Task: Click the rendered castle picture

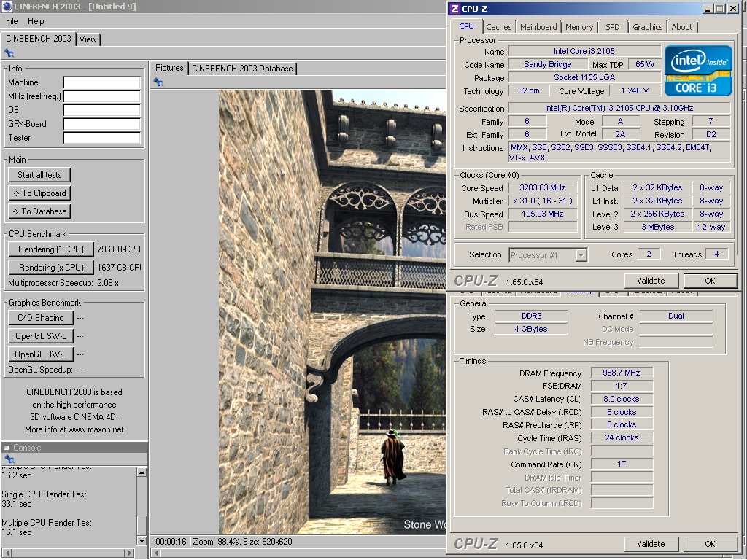Action: pyautogui.click(x=332, y=312)
